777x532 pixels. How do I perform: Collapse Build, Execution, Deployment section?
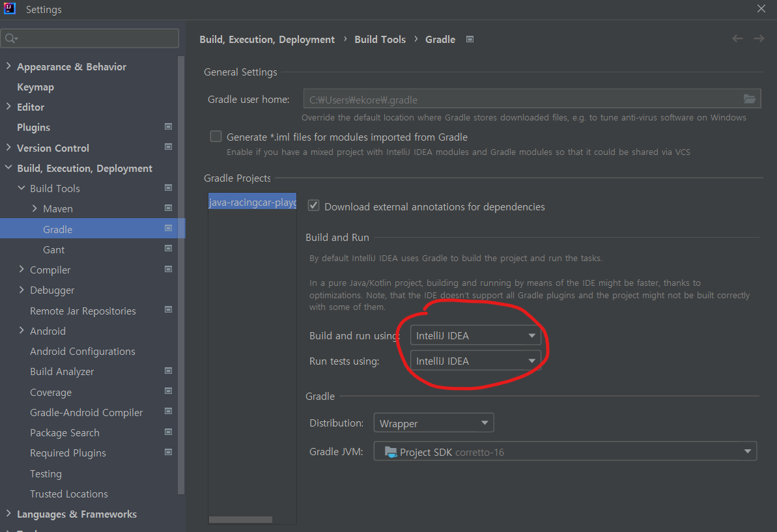point(8,168)
